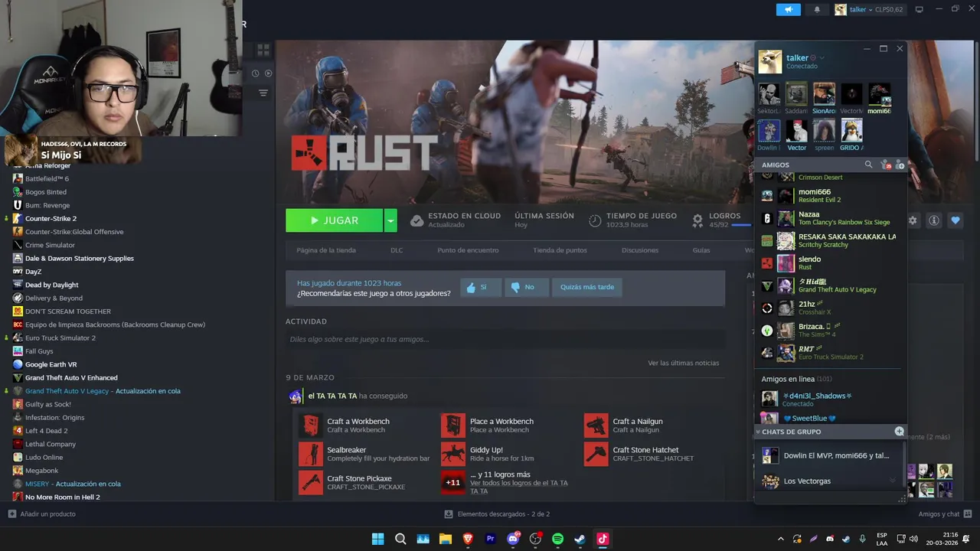Image resolution: width=980 pixels, height=551 pixels.
Task: Toggle Rust favorite heart icon
Action: (x=955, y=220)
